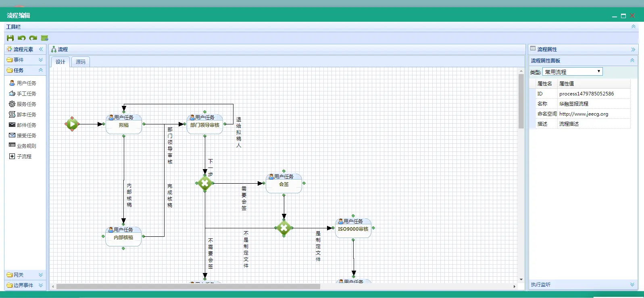Select the 脚本任务 script item
This screenshot has height=298, width=644.
23,114
